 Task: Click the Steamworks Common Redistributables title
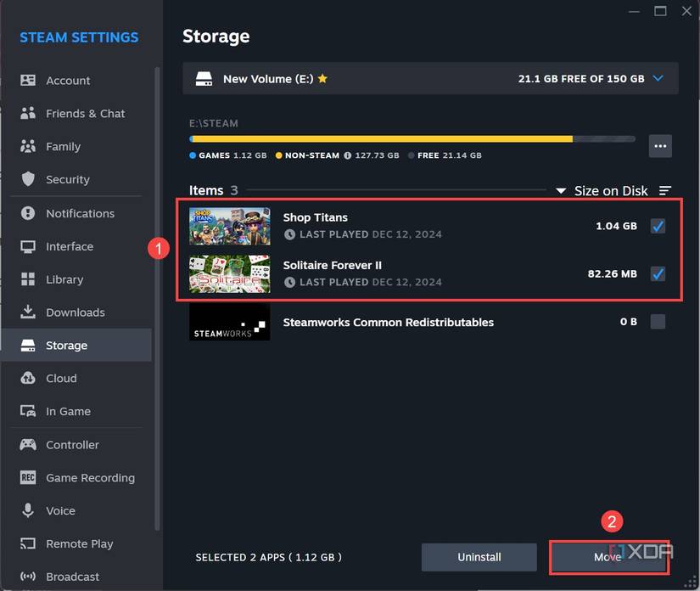pyautogui.click(x=389, y=322)
